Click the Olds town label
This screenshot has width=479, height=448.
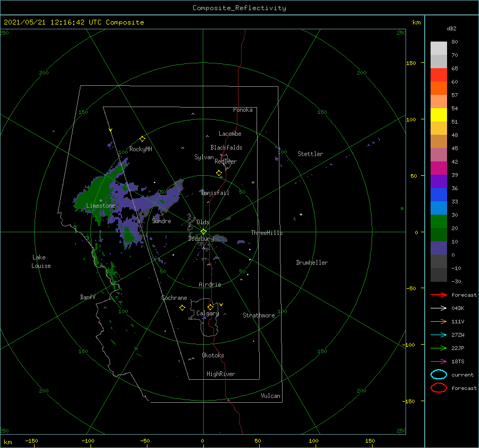[203, 222]
